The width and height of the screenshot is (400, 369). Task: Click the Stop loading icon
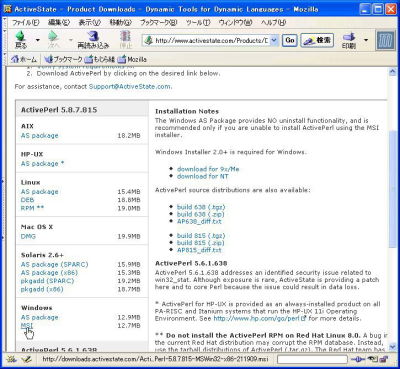tap(125, 36)
